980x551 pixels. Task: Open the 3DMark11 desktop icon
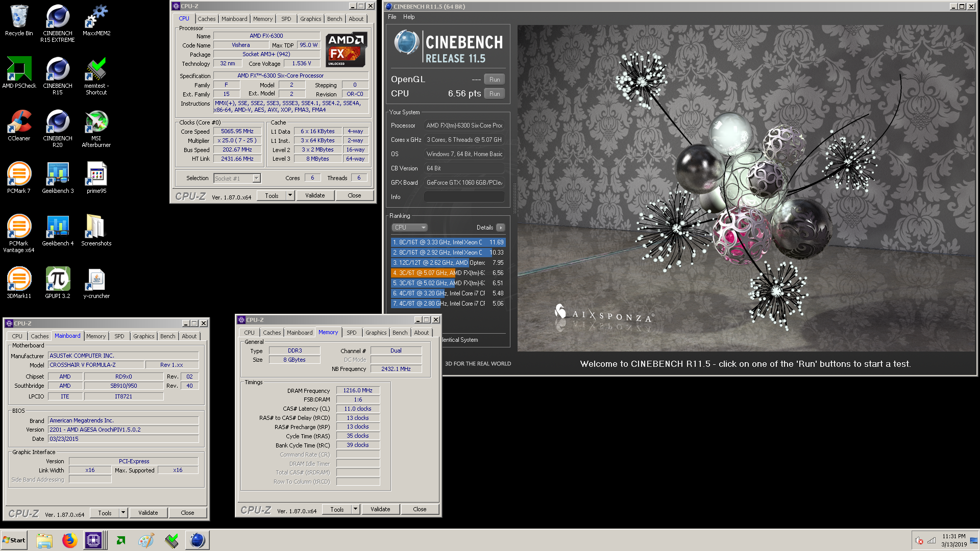point(19,283)
